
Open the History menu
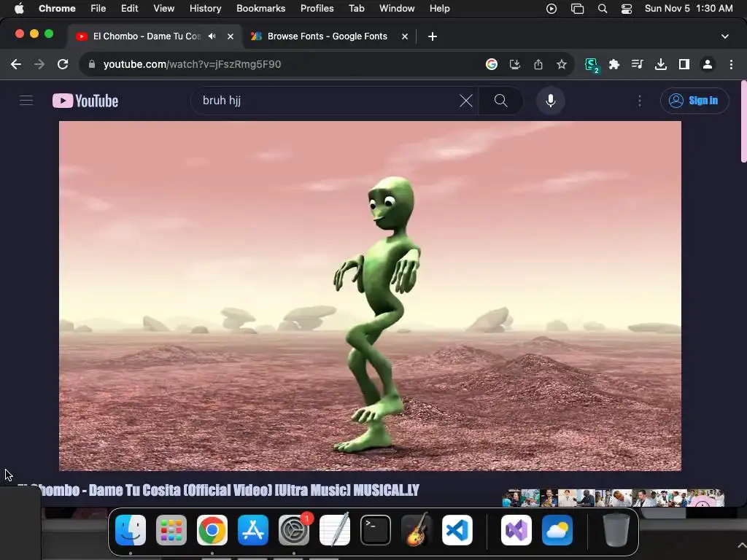pyautogui.click(x=205, y=8)
